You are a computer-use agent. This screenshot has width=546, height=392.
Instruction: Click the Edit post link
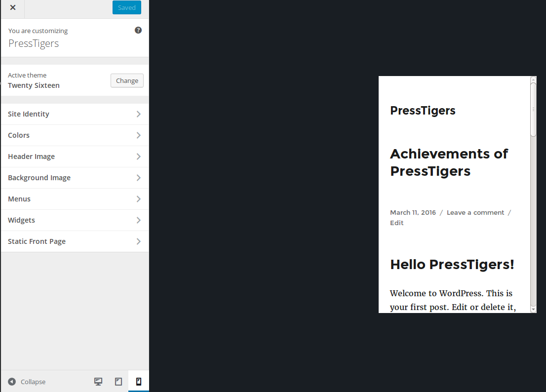pos(396,223)
